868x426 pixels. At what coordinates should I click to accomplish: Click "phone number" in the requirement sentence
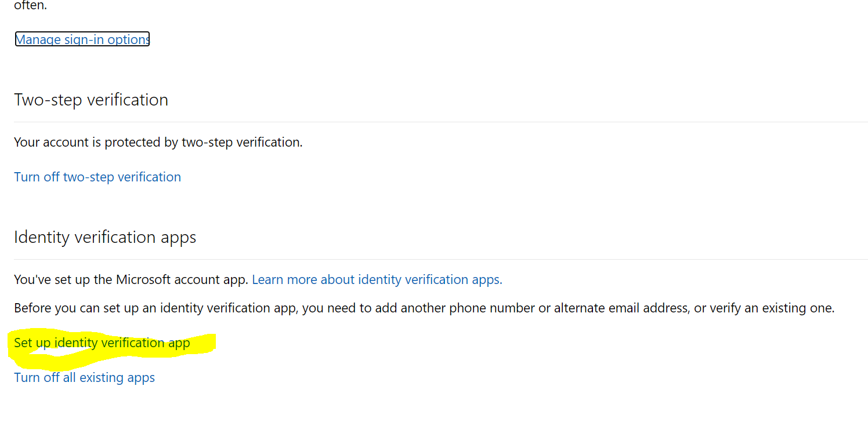pos(497,308)
